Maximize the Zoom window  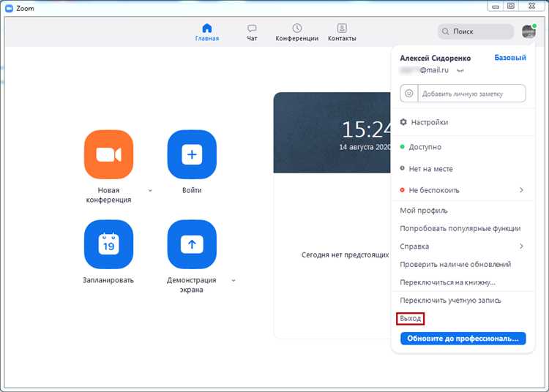pos(511,7)
